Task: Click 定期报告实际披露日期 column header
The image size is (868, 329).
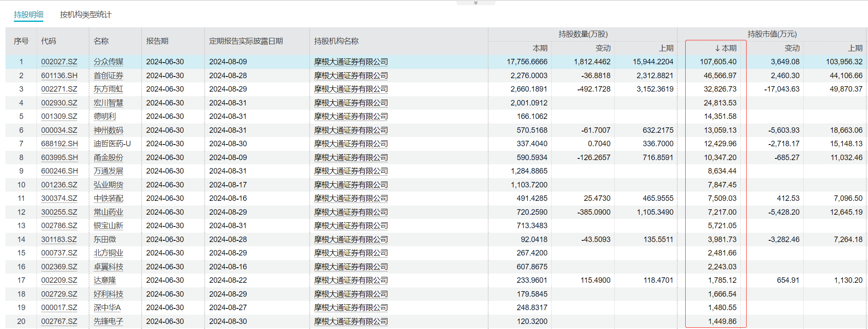Action: point(246,41)
